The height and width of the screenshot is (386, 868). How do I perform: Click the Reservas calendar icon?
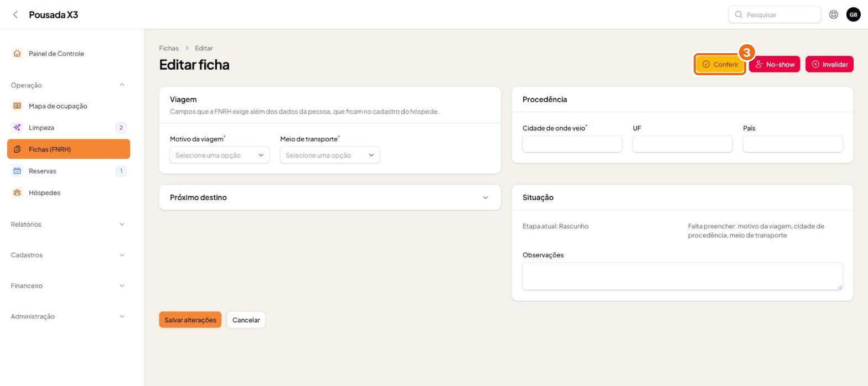pyautogui.click(x=17, y=171)
